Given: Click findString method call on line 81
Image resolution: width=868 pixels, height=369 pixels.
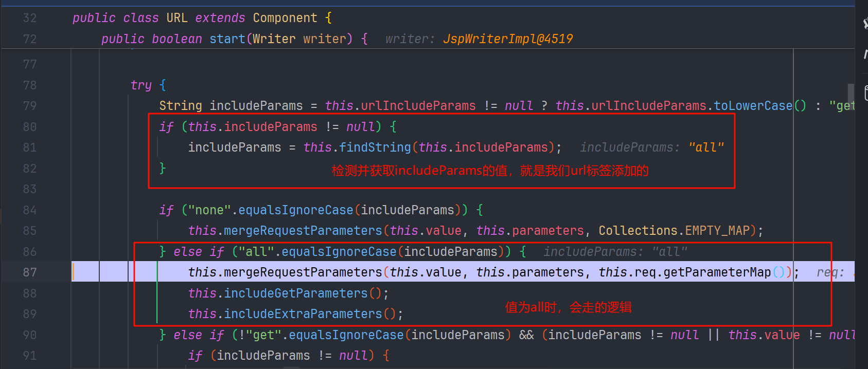Looking at the screenshot, I should click(x=375, y=147).
